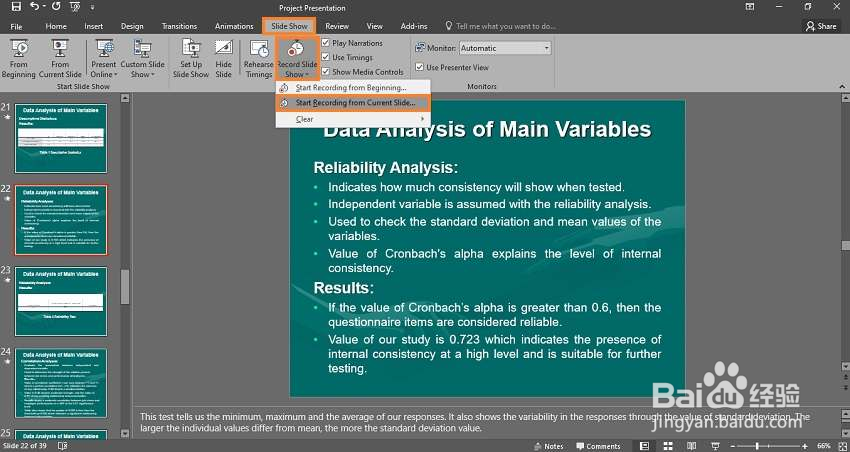
Task: Switch to the Insert tab
Action: [x=93, y=26]
